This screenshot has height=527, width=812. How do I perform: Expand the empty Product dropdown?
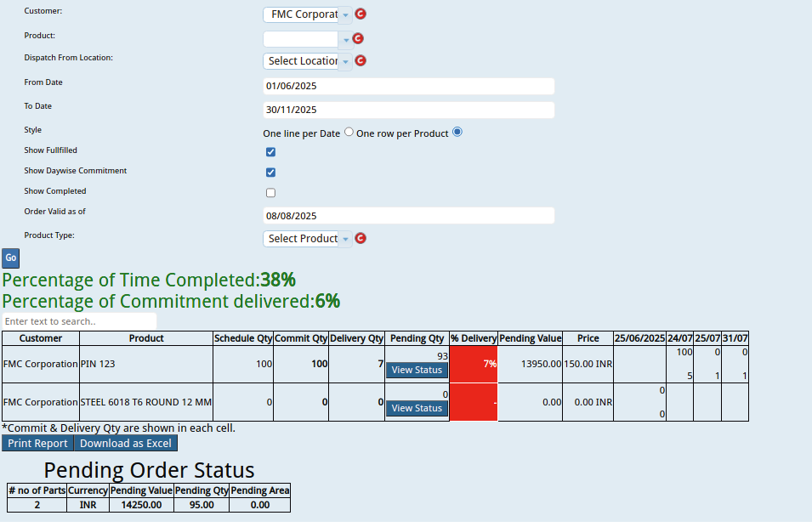point(307,39)
